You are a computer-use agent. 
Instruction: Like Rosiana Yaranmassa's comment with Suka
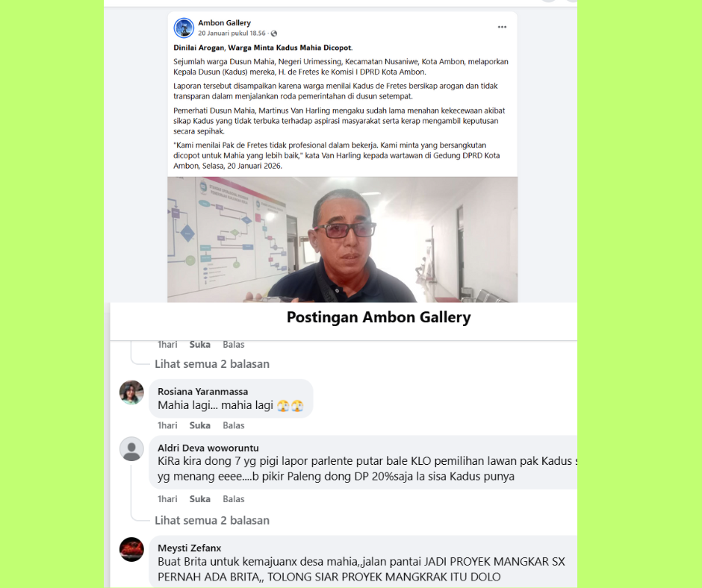coord(199,425)
